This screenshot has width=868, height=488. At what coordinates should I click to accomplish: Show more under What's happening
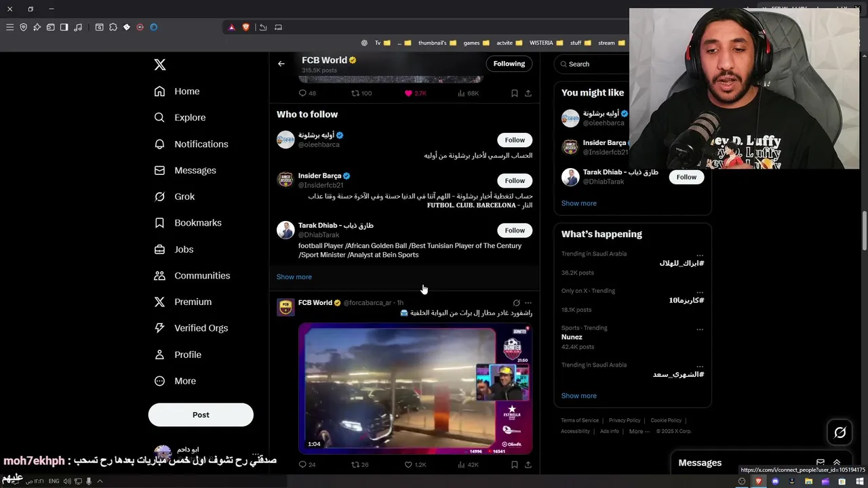click(579, 396)
